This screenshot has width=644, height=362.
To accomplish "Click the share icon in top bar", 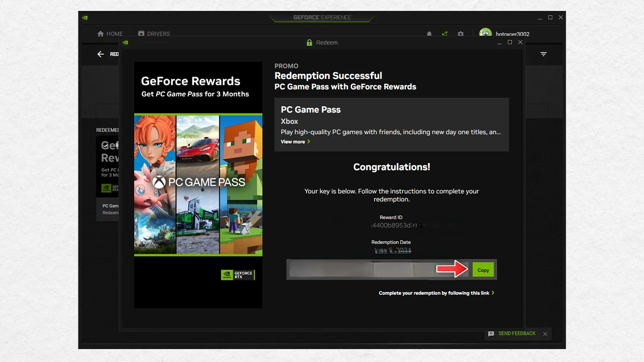I will pyautogui.click(x=444, y=34).
